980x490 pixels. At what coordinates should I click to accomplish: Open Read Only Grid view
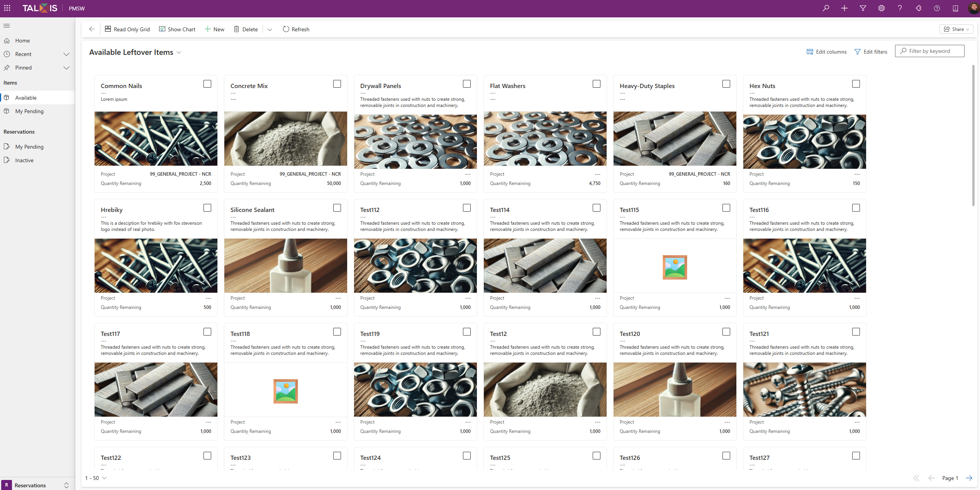tap(127, 29)
